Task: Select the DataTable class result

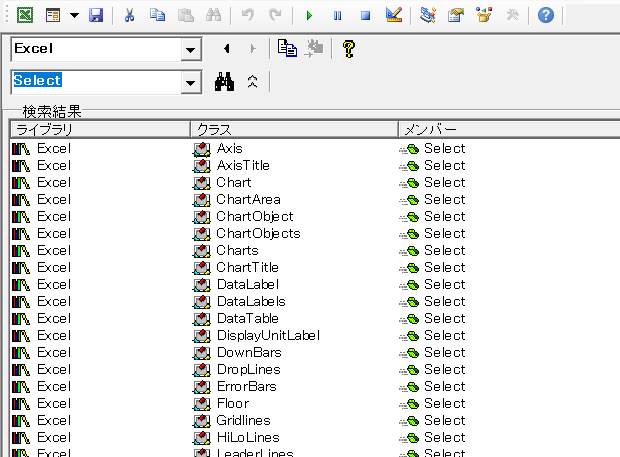Action: [x=248, y=319]
